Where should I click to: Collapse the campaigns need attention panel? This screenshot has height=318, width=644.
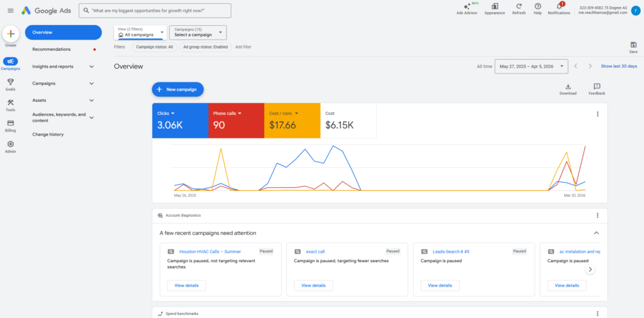point(596,233)
